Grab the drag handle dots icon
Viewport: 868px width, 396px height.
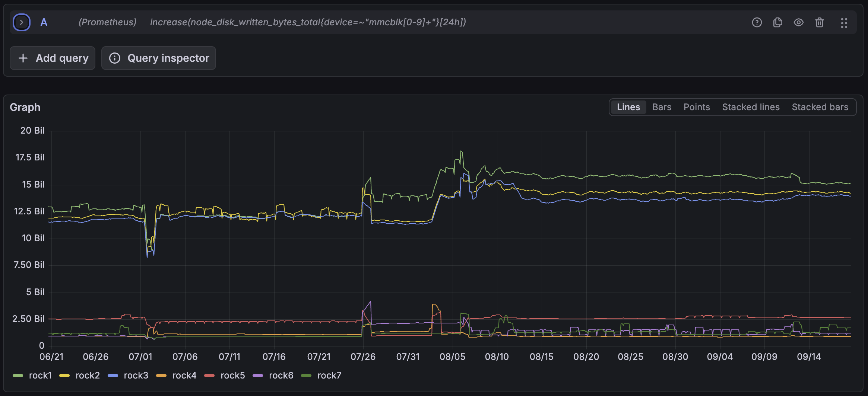[x=844, y=23]
